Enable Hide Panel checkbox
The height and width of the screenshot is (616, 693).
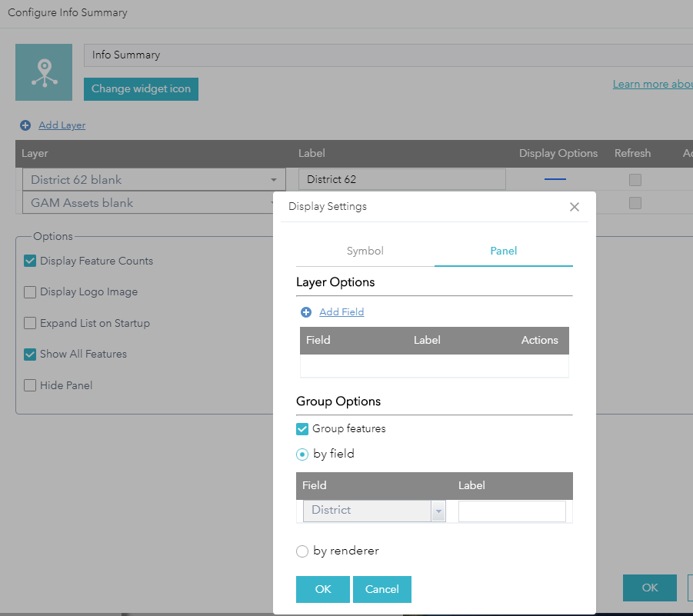click(30, 385)
